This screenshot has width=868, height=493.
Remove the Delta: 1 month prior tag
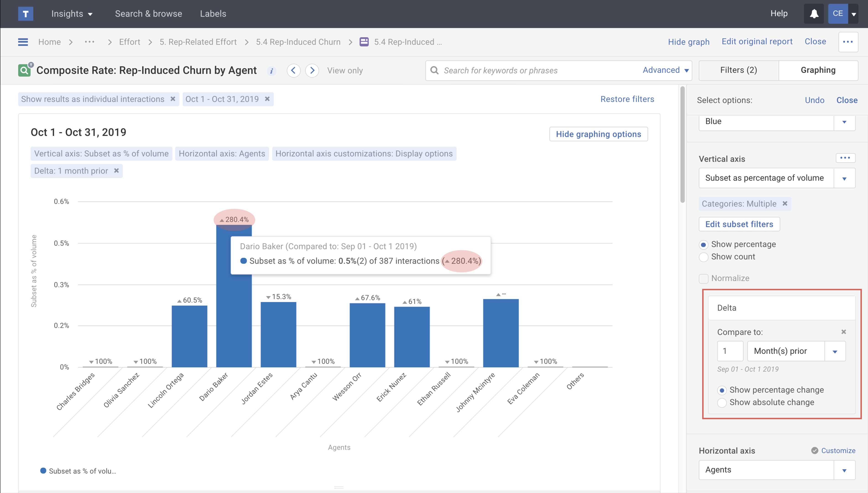point(116,171)
